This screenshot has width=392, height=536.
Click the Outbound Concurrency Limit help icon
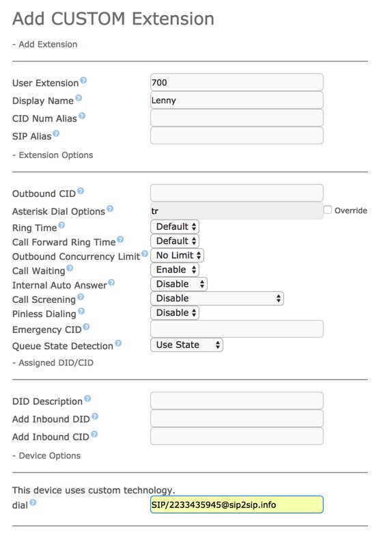click(145, 254)
